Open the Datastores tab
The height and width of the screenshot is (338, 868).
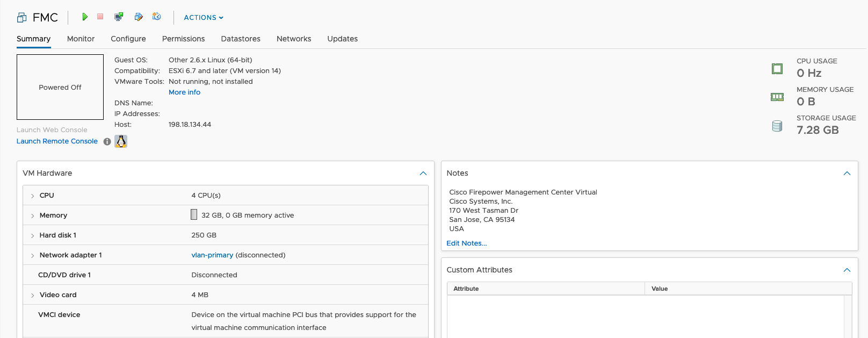coord(241,39)
